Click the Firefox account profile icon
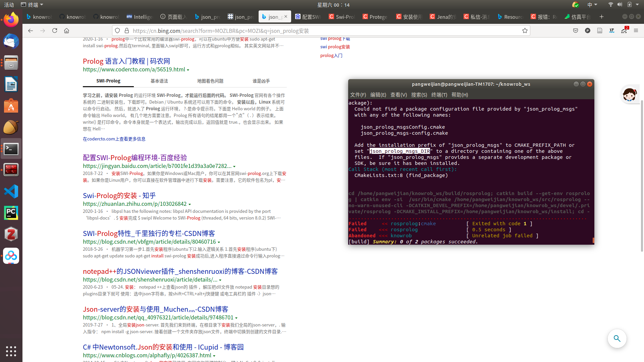This screenshot has height=362, width=644. point(588,31)
